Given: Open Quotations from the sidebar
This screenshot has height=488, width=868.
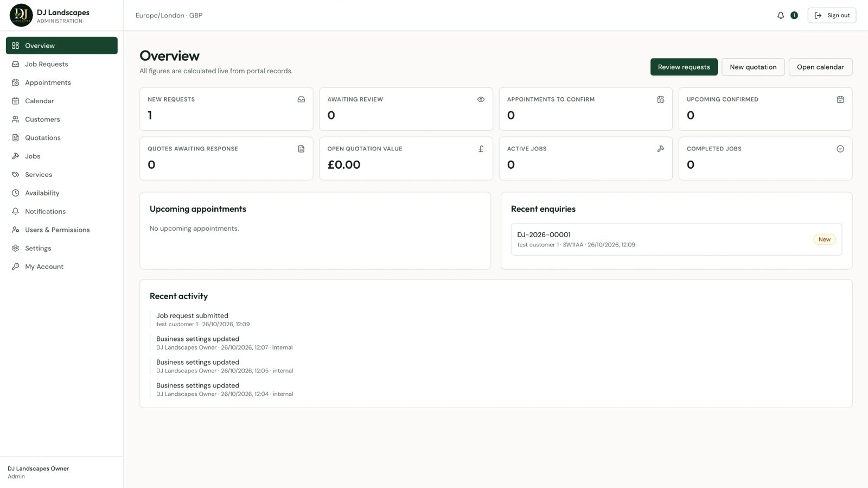Looking at the screenshot, I should coord(61,138).
